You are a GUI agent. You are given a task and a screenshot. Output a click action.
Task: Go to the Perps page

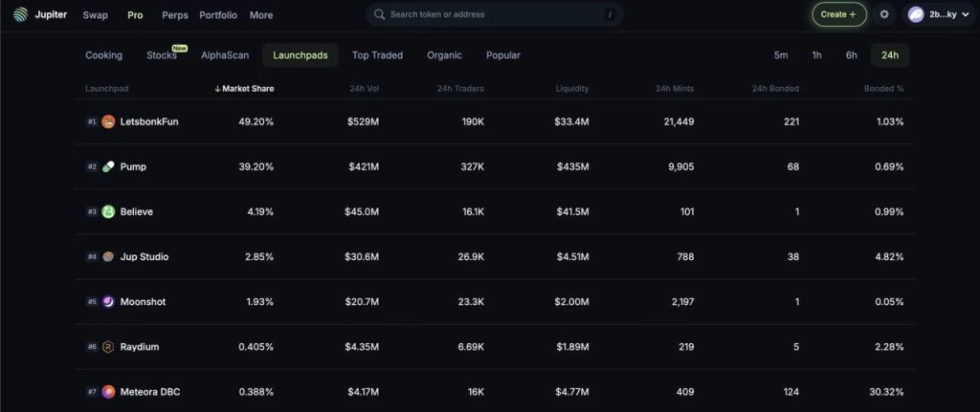(x=175, y=15)
